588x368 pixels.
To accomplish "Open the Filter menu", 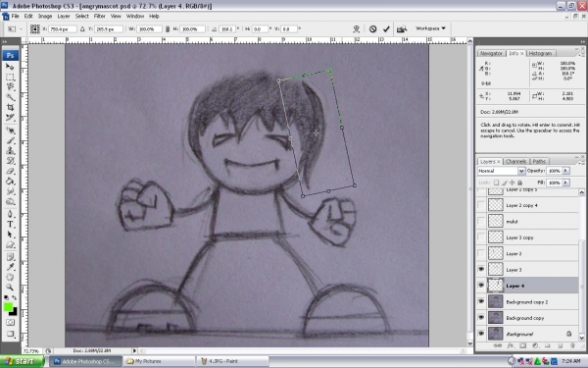I will 99,16.
